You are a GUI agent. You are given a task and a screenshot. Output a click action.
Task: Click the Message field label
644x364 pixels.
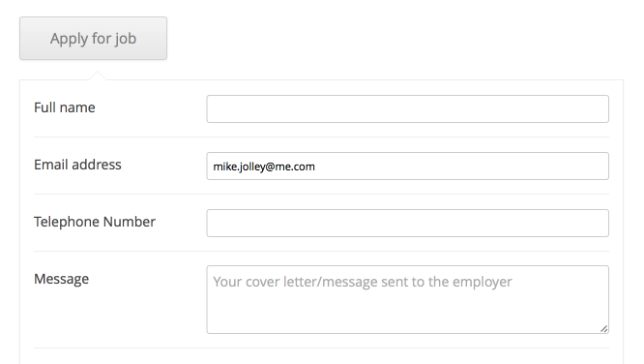pyautogui.click(x=61, y=279)
